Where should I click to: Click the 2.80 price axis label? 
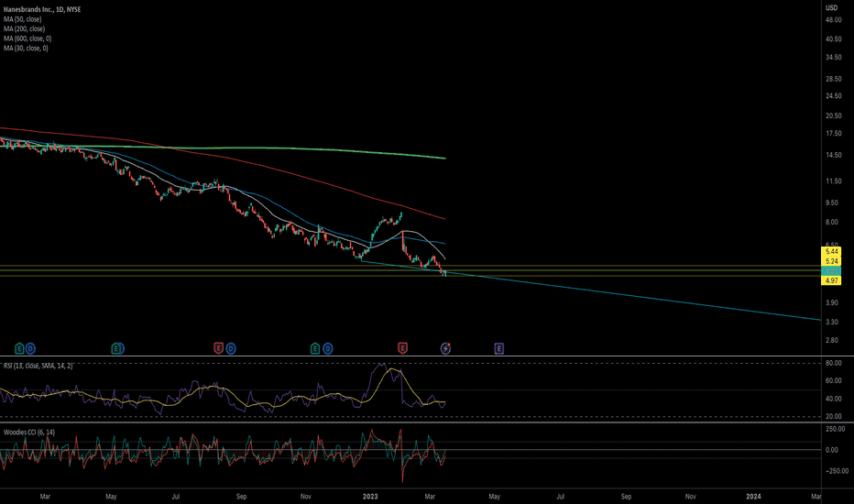coord(832,341)
